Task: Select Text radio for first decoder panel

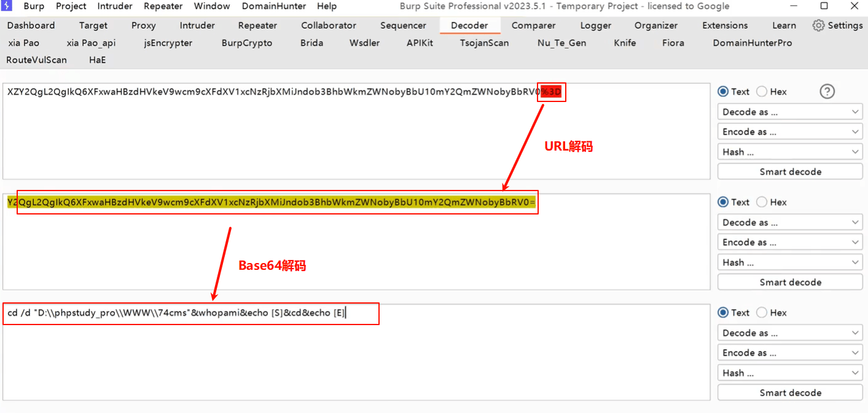Action: 723,92
